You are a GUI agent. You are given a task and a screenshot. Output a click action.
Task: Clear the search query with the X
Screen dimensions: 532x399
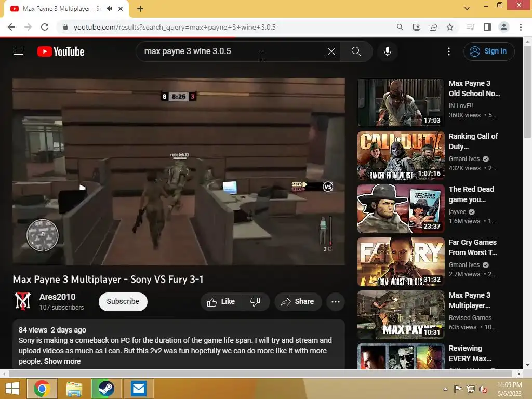coord(331,51)
